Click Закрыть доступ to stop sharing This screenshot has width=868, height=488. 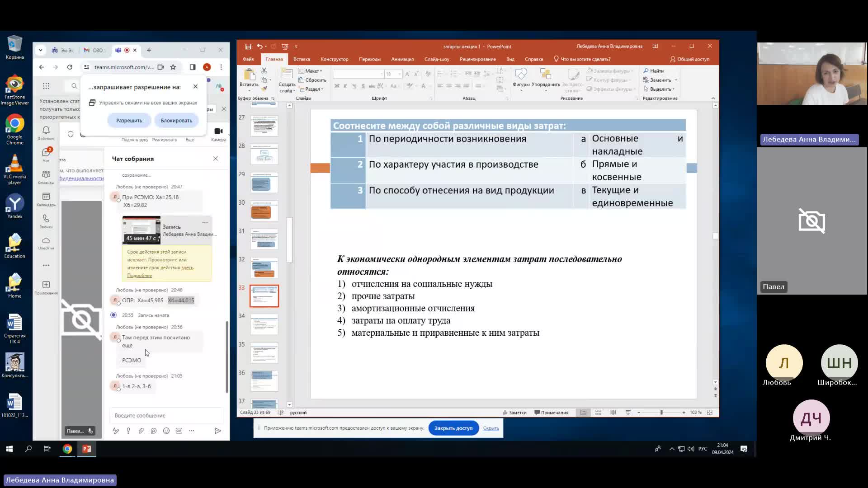pyautogui.click(x=453, y=428)
